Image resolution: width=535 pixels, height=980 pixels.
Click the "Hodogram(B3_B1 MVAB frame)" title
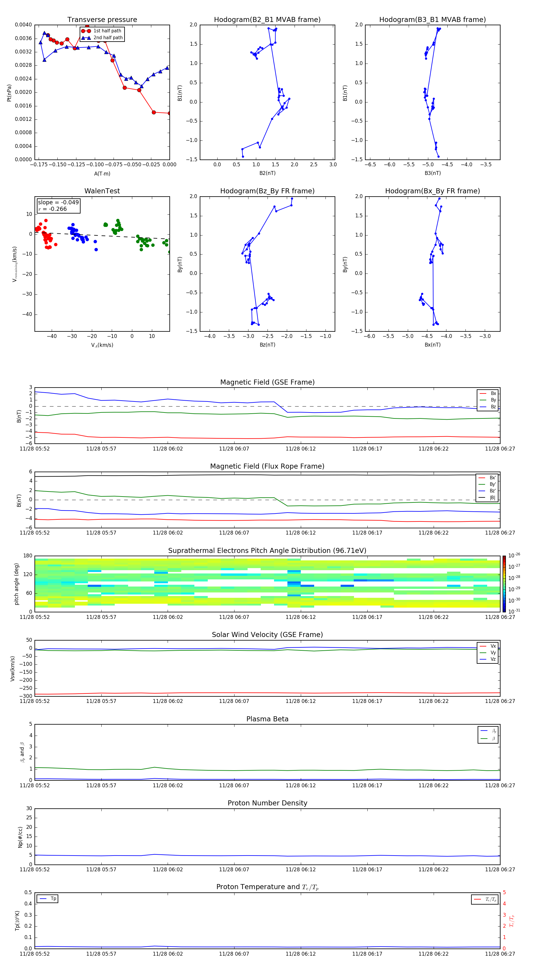432,20
